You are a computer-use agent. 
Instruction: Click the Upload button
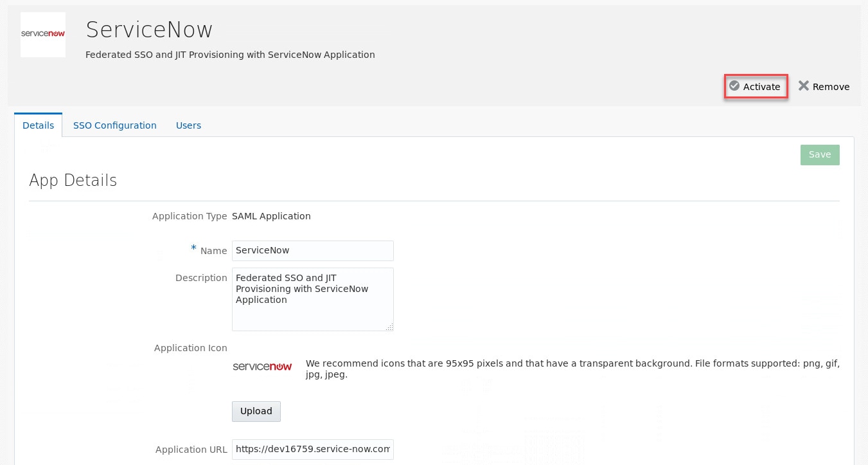click(256, 412)
